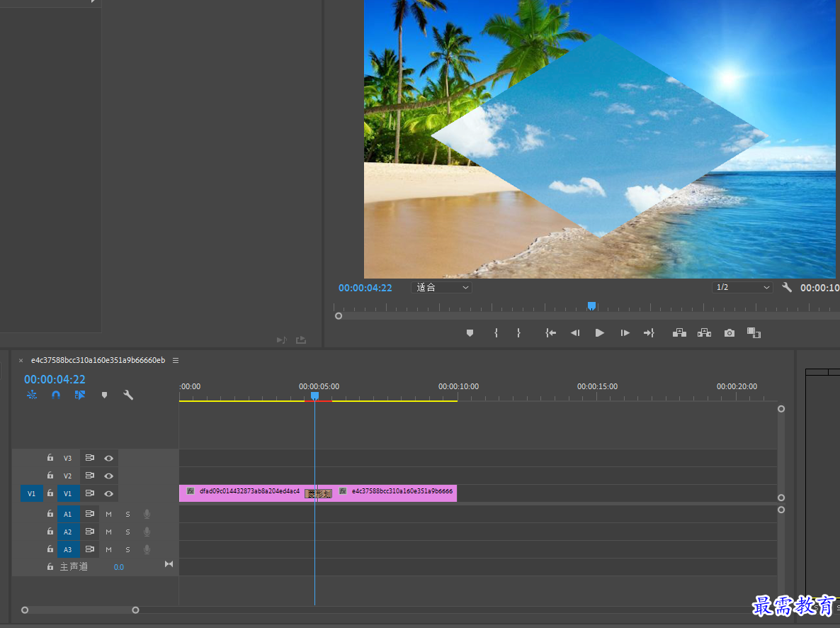Click the Extract button
The width and height of the screenshot is (840, 628).
(705, 333)
